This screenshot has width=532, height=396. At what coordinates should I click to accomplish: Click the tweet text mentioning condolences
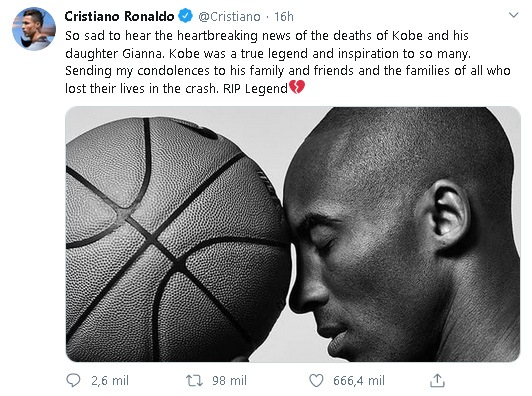[x=288, y=62]
